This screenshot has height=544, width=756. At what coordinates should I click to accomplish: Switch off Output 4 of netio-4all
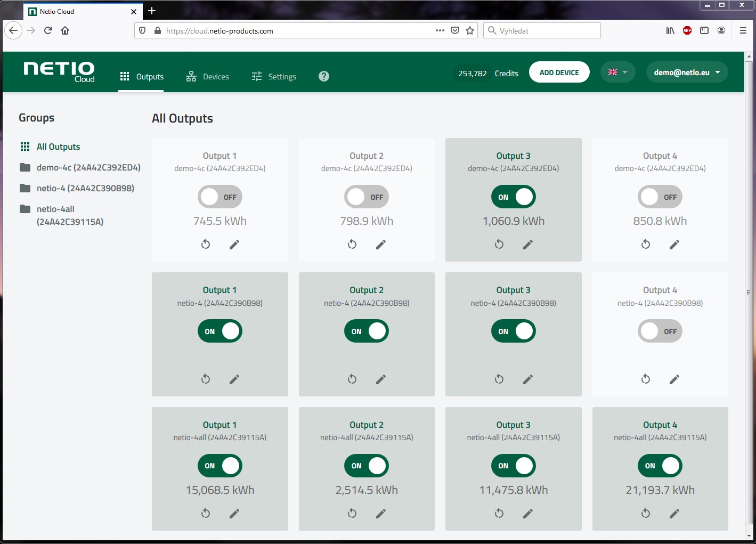pos(660,466)
